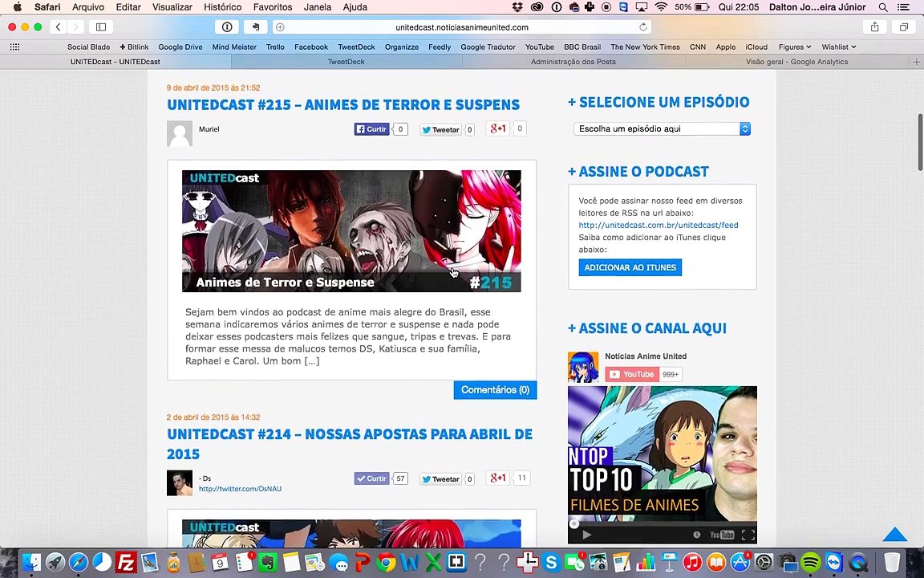
Task: Click Muriel's author avatar
Action: [180, 134]
